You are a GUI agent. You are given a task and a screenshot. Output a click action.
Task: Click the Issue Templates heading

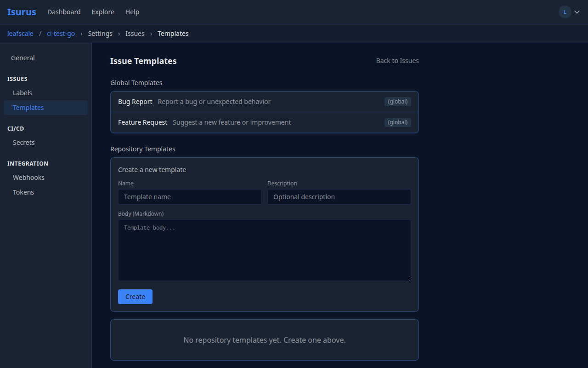[143, 61]
